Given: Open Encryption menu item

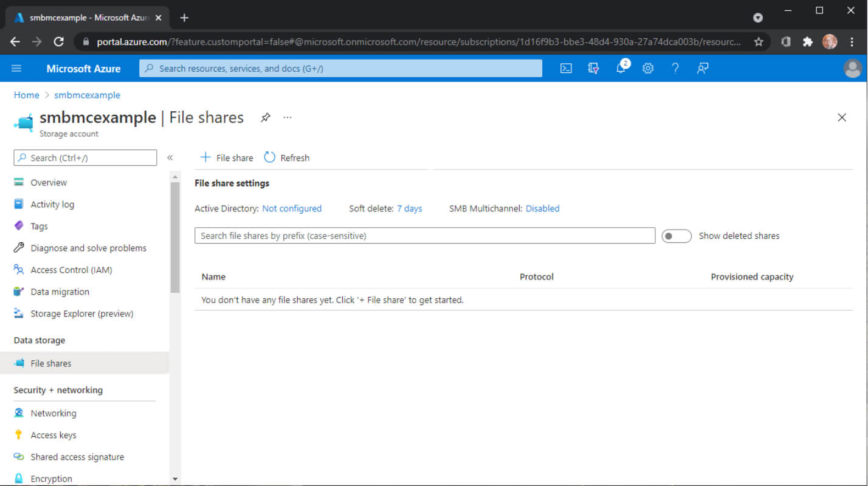Looking at the screenshot, I should (x=51, y=479).
